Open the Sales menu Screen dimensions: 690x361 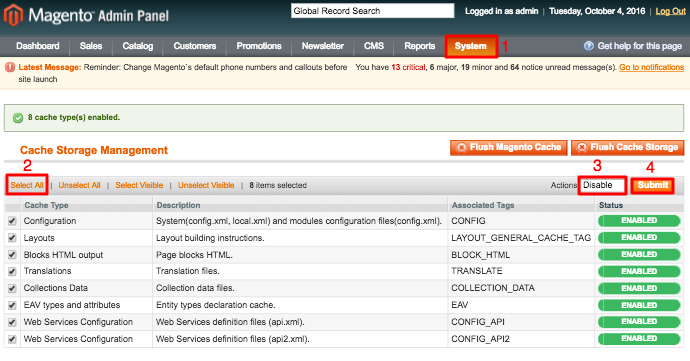tap(91, 46)
